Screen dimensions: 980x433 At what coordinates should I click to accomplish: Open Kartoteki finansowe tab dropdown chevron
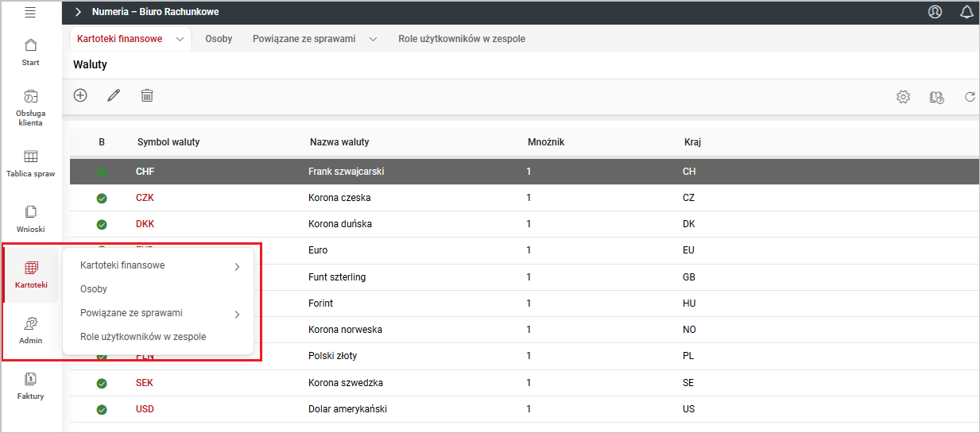[180, 39]
